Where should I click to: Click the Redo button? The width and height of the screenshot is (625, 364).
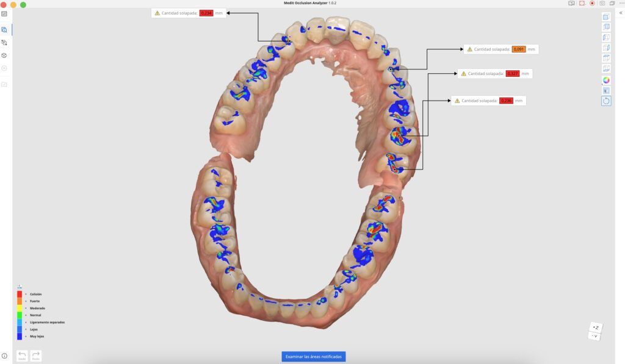coord(36,355)
